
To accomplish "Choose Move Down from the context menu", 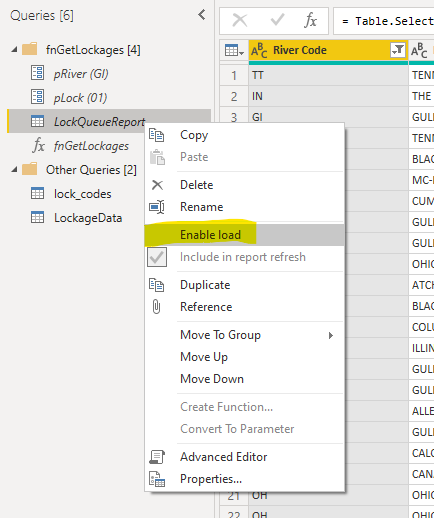I will coord(244,379).
